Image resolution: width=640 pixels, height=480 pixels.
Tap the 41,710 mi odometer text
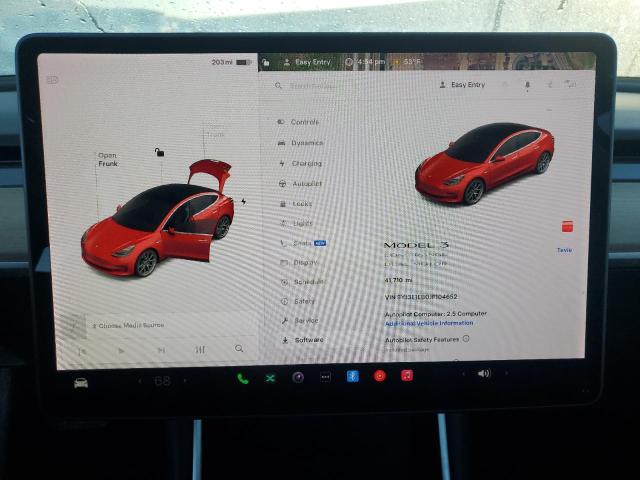pos(398,280)
